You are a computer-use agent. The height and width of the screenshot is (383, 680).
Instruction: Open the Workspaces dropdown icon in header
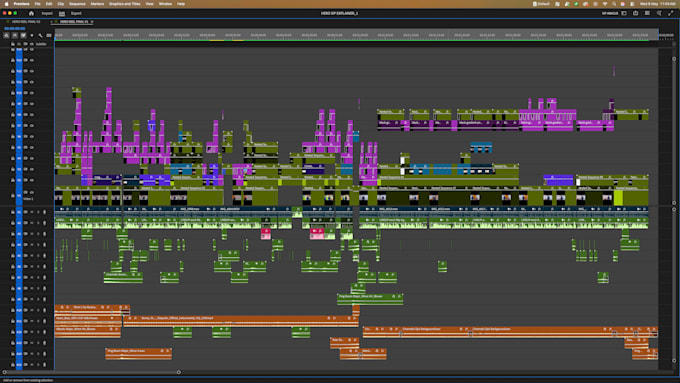[624, 13]
